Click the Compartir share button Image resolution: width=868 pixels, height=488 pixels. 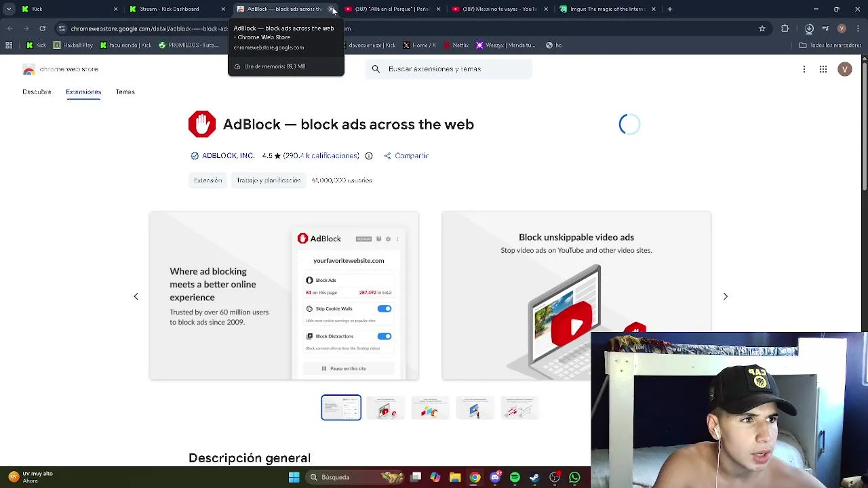(406, 156)
